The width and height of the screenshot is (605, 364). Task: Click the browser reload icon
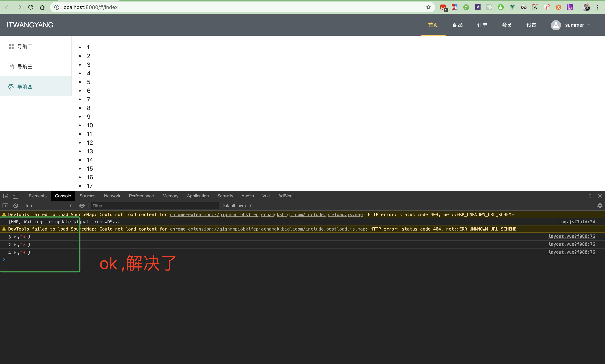31,7
